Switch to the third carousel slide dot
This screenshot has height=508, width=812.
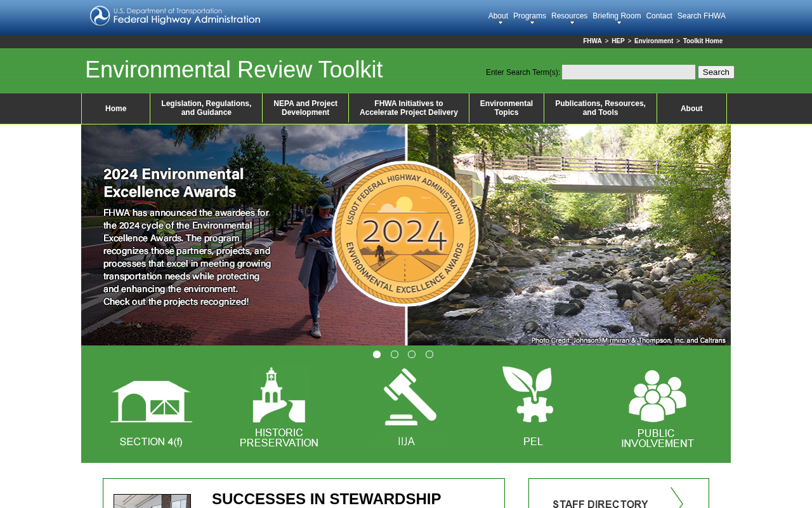pyautogui.click(x=412, y=354)
